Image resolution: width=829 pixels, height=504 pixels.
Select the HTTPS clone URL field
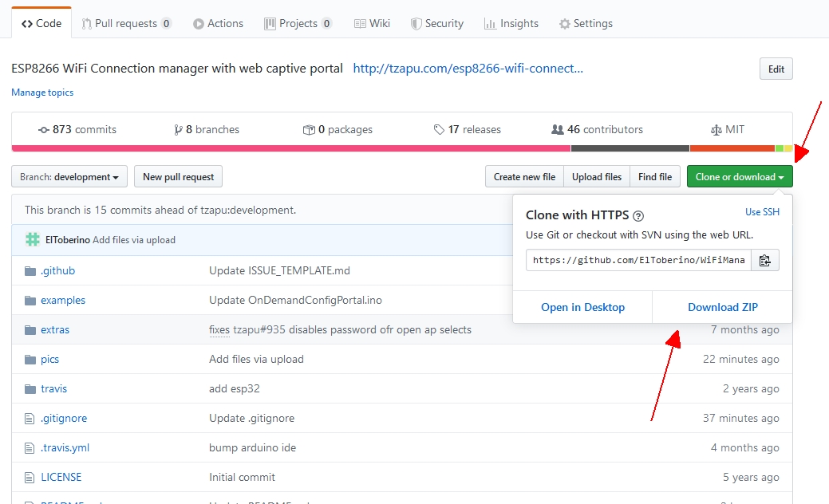click(x=638, y=260)
